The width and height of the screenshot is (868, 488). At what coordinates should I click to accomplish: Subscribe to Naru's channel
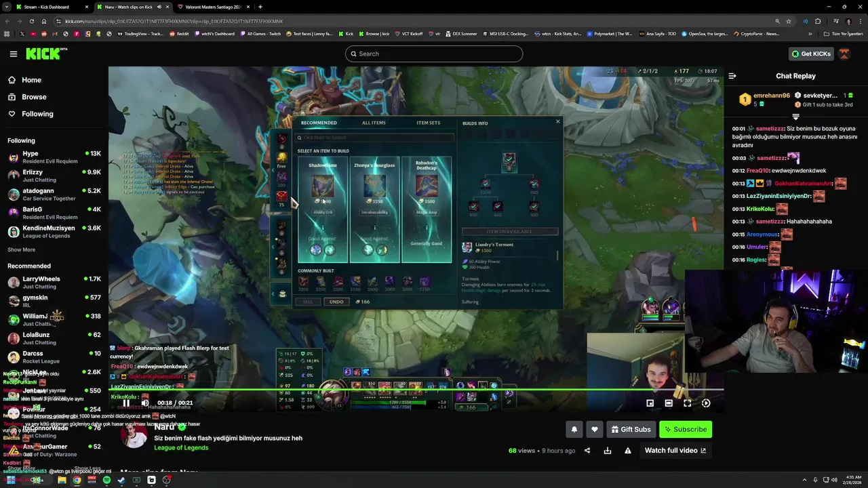click(686, 429)
